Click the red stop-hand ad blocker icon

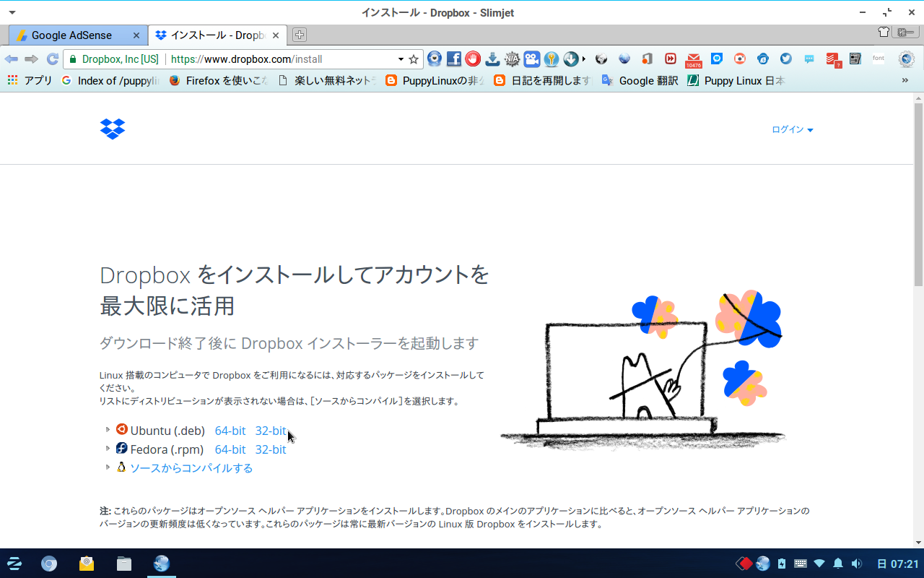click(x=473, y=59)
